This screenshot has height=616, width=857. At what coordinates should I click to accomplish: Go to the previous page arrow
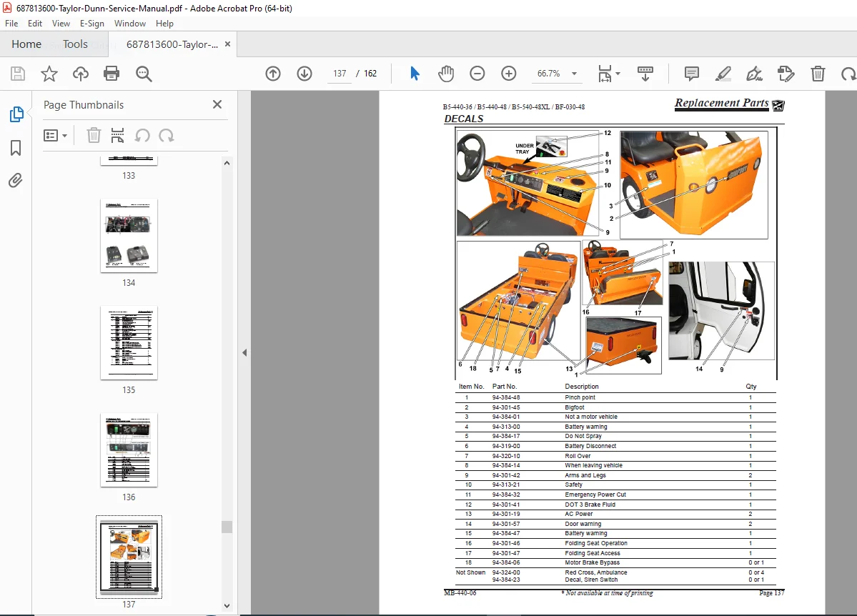(273, 73)
